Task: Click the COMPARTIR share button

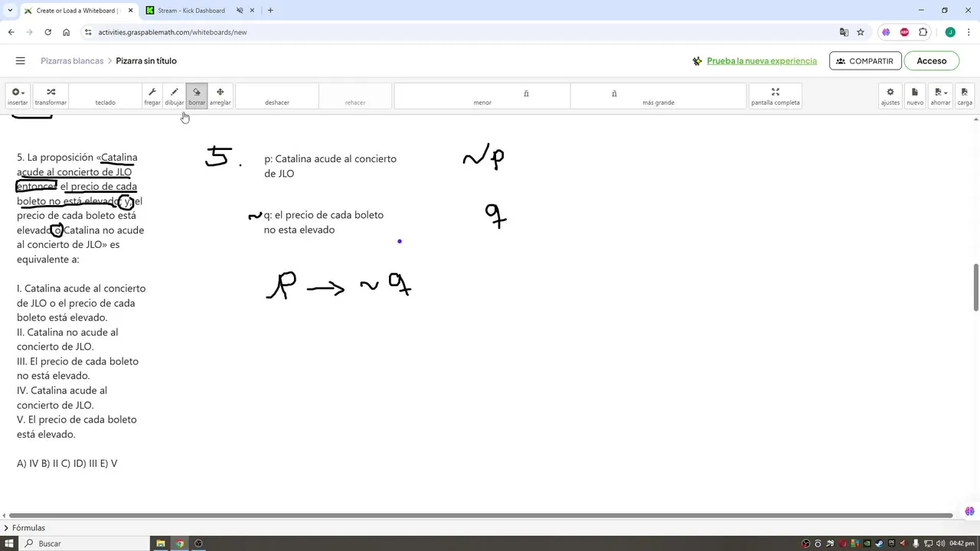Action: (865, 60)
